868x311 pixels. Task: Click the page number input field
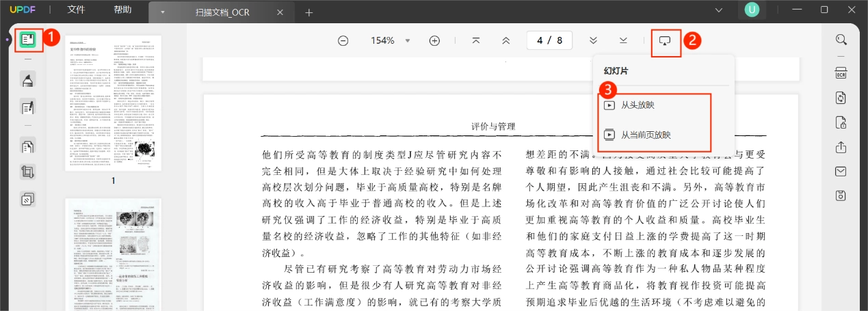click(x=549, y=40)
